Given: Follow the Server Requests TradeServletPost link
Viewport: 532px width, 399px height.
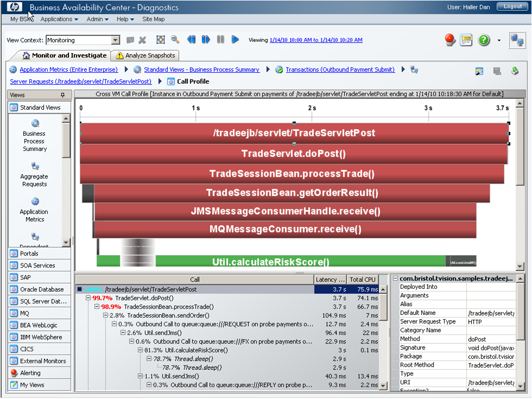Looking at the screenshot, I should tap(81, 81).
